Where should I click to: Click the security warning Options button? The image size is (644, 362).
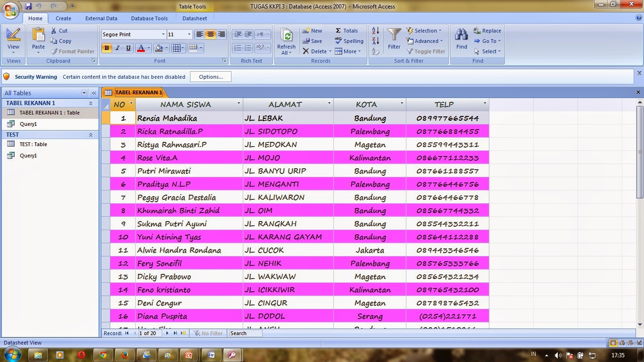211,77
